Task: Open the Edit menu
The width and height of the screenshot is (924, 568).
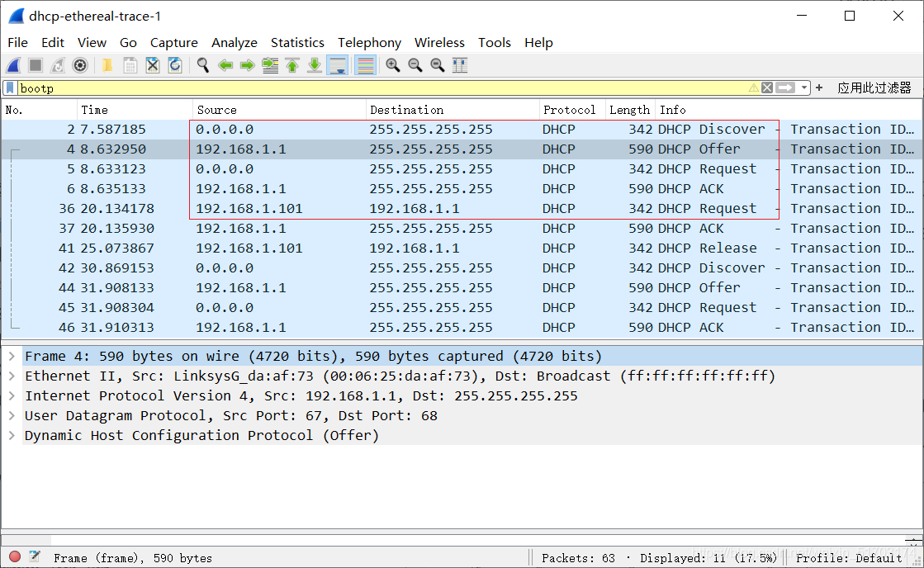Action: (53, 42)
